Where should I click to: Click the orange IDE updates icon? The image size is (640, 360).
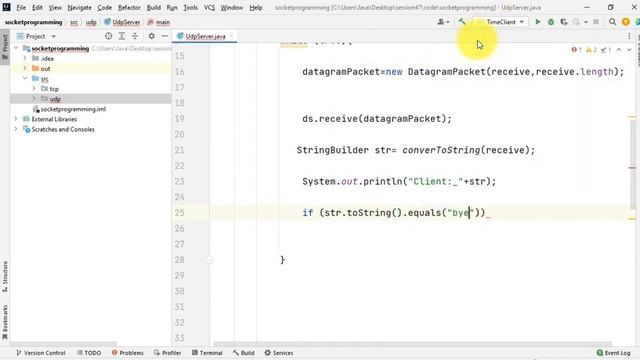click(625, 22)
